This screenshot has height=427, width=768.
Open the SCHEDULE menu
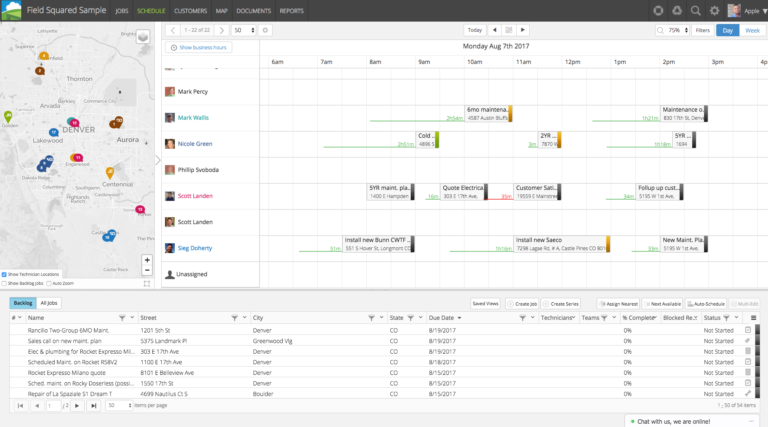[151, 11]
